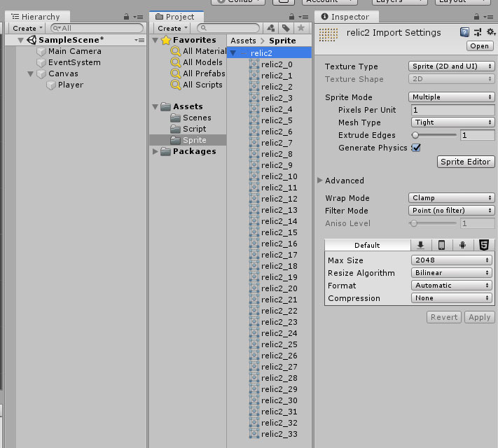
Task: Click the Project panel lock icon
Action: pos(291,17)
